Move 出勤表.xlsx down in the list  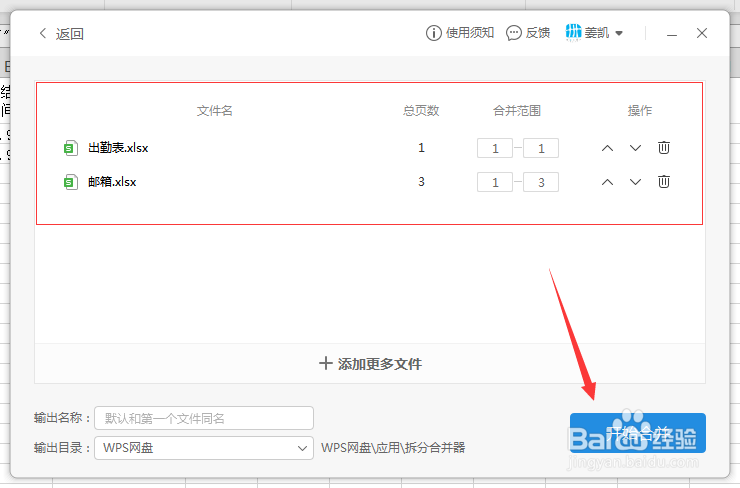tap(635, 148)
